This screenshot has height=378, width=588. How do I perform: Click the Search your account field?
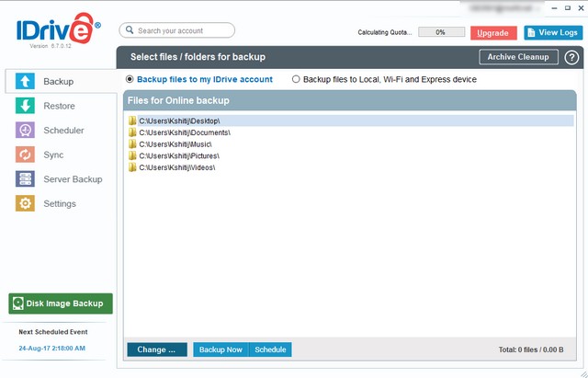click(x=177, y=30)
